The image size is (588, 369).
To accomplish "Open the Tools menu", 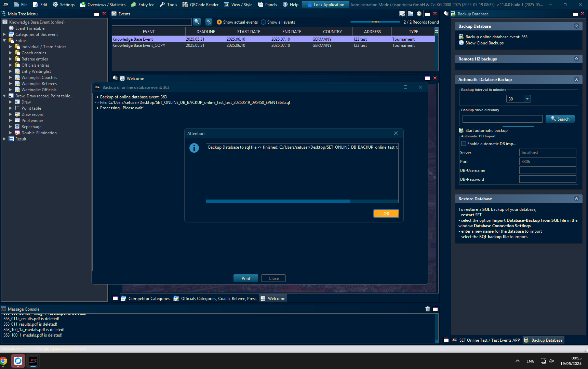I will [169, 4].
